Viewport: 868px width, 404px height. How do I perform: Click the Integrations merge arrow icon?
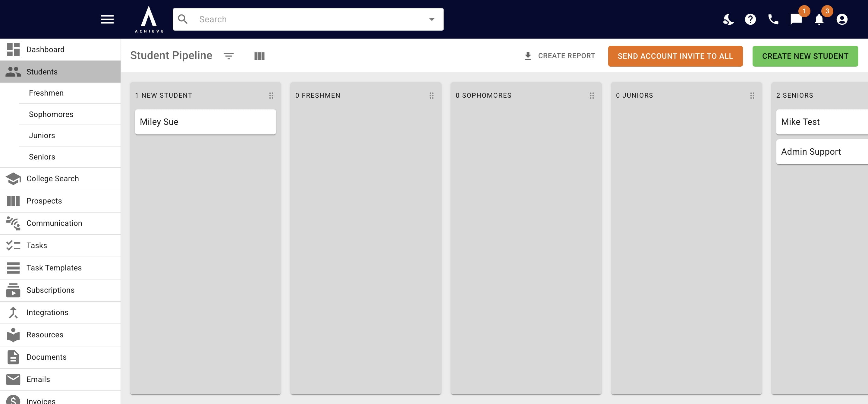(13, 312)
